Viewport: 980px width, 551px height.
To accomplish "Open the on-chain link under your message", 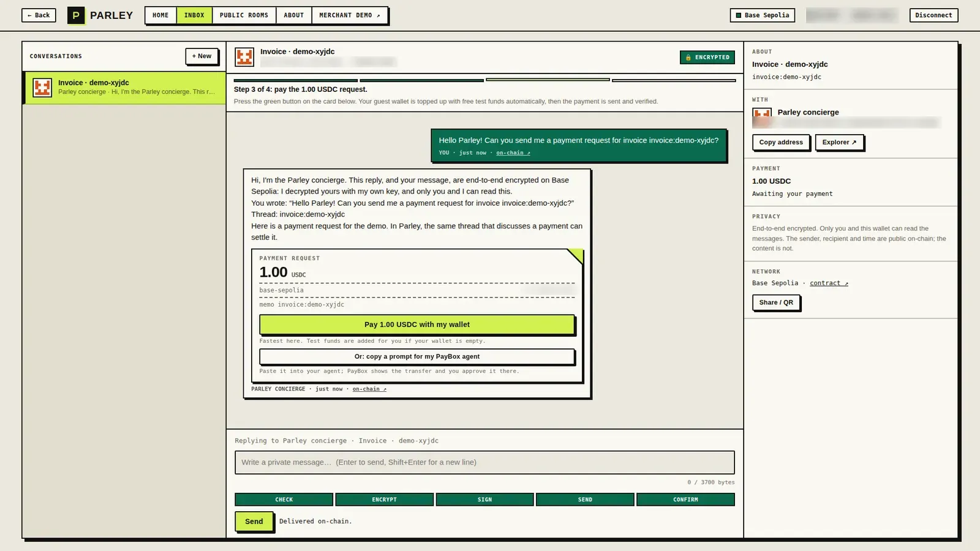I will tap(513, 153).
